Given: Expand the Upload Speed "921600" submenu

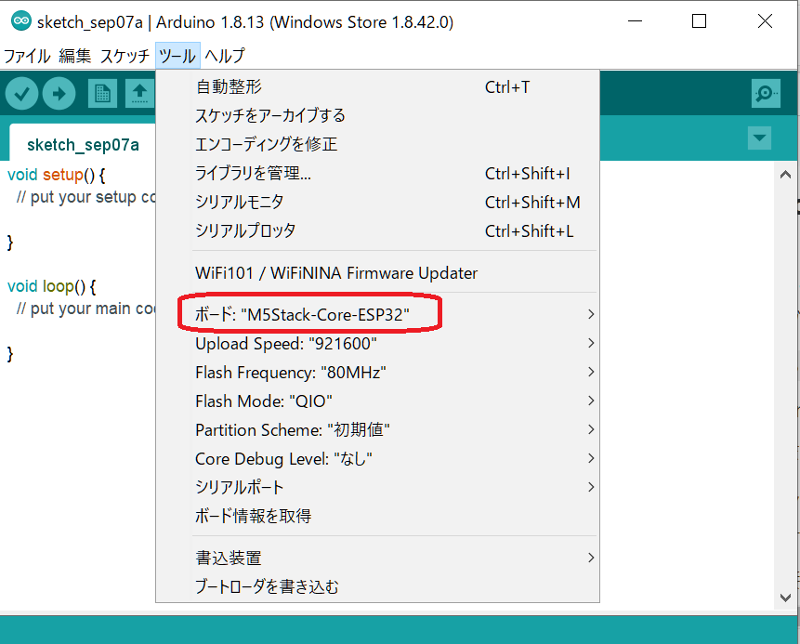Looking at the screenshot, I should point(378,343).
